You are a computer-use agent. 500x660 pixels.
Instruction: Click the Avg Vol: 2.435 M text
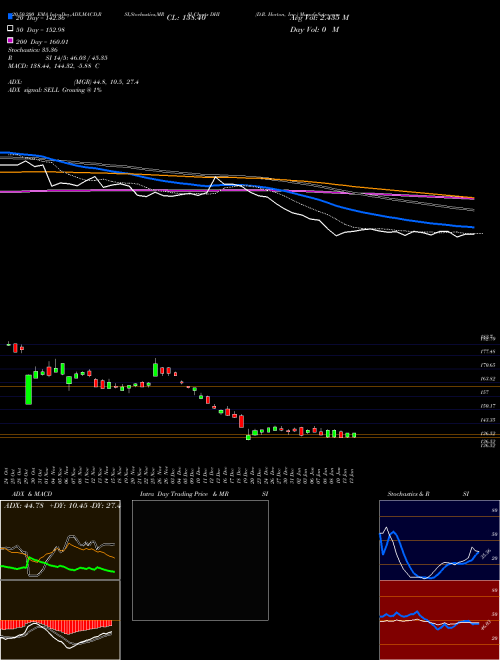click(319, 18)
